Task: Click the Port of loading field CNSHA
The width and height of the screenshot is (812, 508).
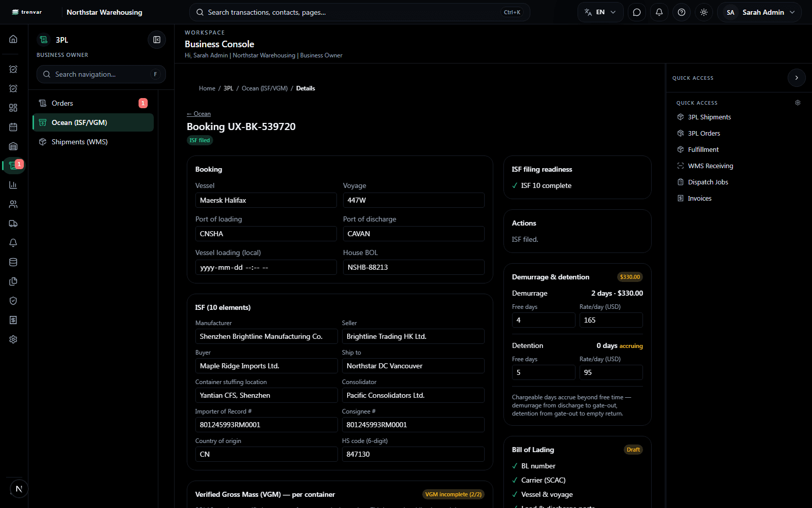Action: (266, 234)
